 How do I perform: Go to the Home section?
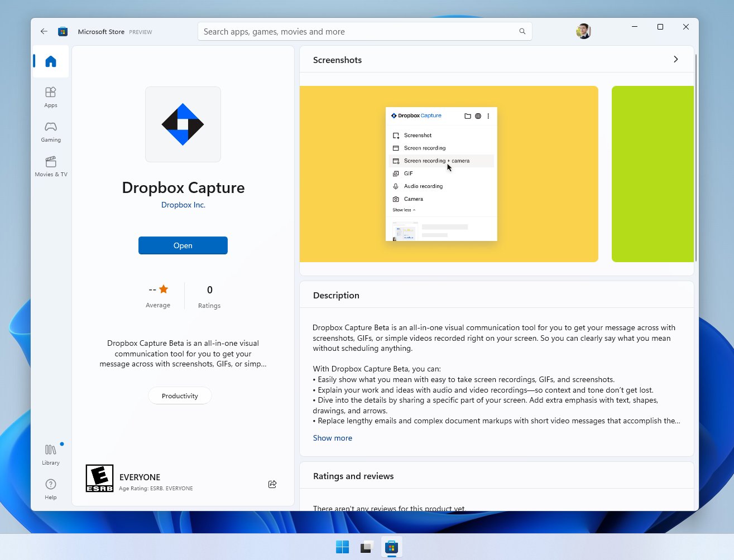51,61
